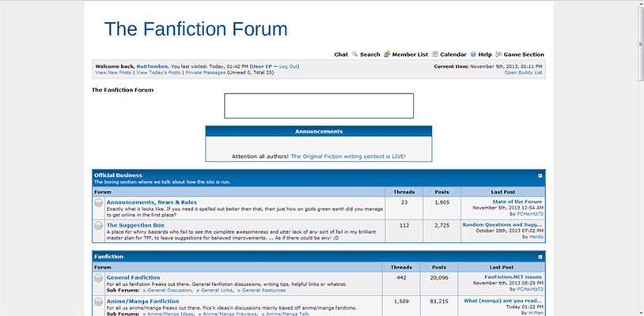Open General Links subforum

click(x=217, y=291)
